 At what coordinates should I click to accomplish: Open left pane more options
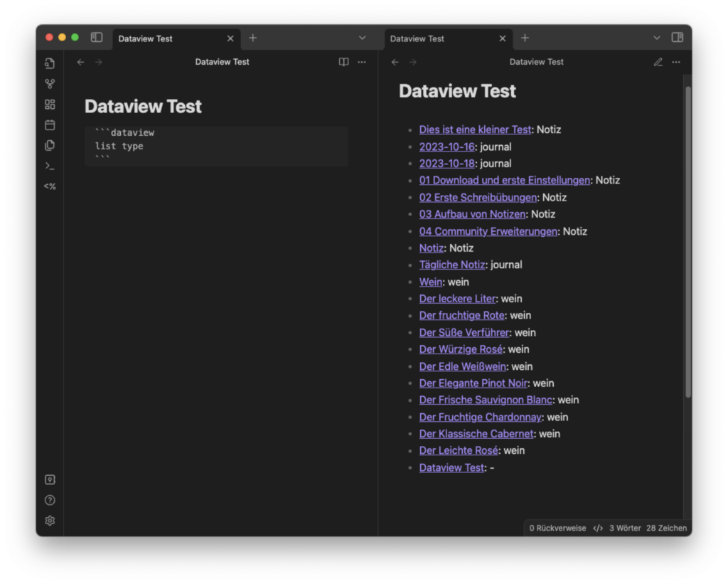(362, 62)
